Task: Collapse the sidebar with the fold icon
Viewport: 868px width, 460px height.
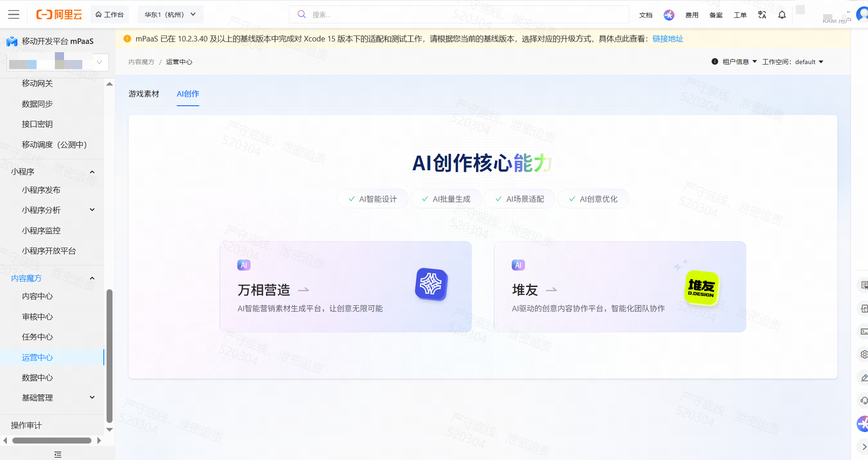Action: pos(58,455)
